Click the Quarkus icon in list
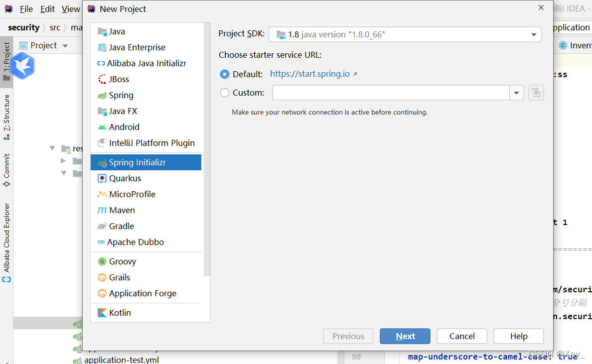592x364 pixels. coord(102,178)
